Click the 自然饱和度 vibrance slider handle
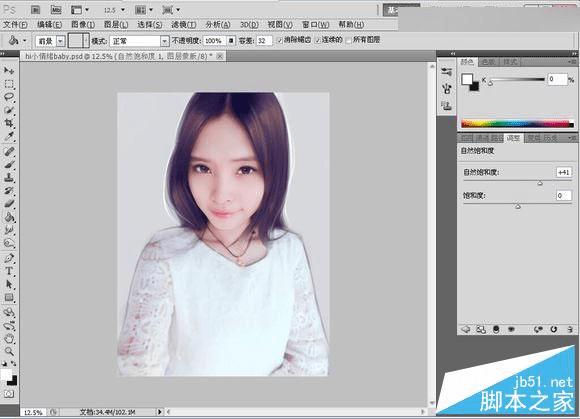The image size is (580, 419). (540, 183)
